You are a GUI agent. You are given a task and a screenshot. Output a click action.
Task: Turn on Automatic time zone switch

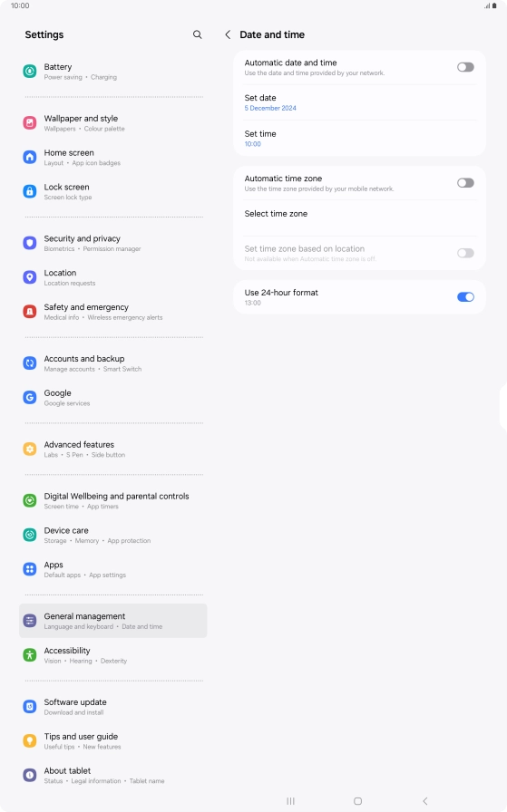465,183
